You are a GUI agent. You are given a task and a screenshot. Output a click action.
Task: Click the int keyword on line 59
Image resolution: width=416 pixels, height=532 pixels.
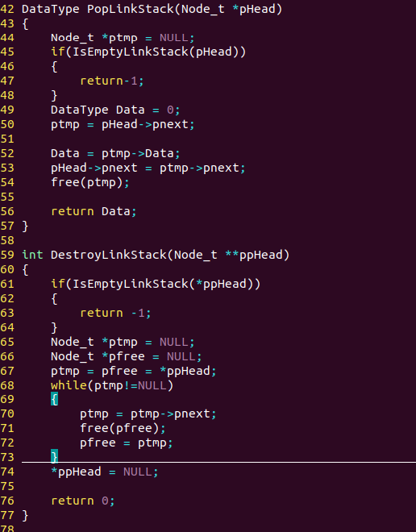pos(32,255)
